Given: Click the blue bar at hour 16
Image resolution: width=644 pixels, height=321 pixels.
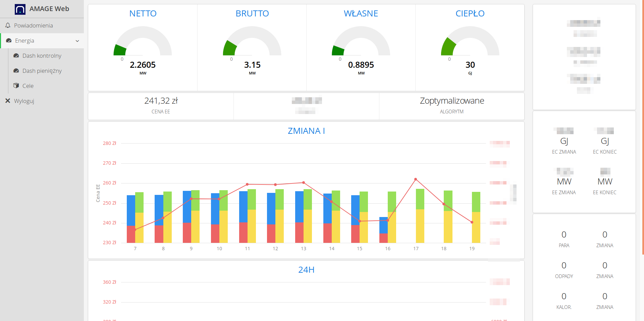Looking at the screenshot, I should click(x=383, y=225).
